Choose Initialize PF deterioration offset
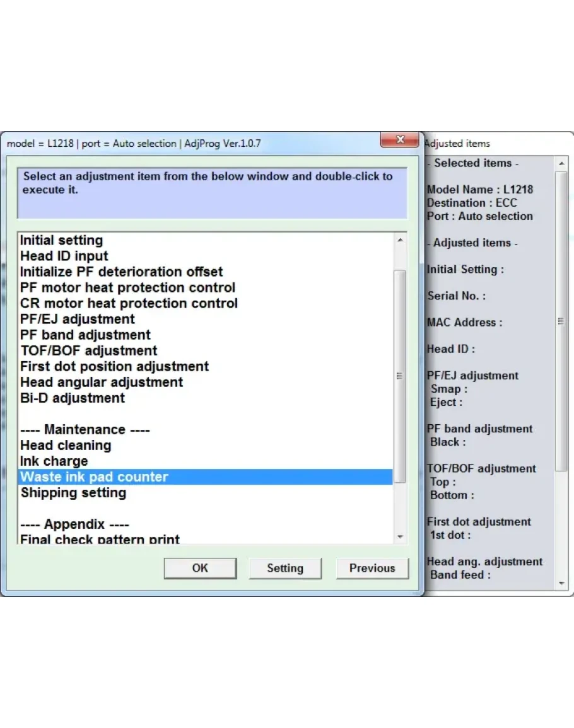574x728 pixels. click(121, 272)
